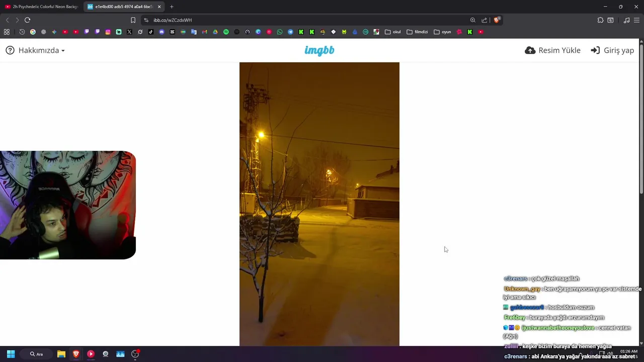Click the imgbb logo
Image resolution: width=644 pixels, height=362 pixels.
click(319, 50)
